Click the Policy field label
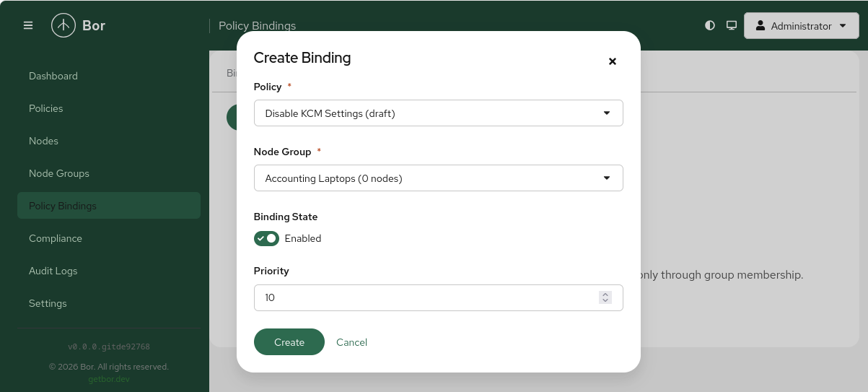 pos(268,87)
